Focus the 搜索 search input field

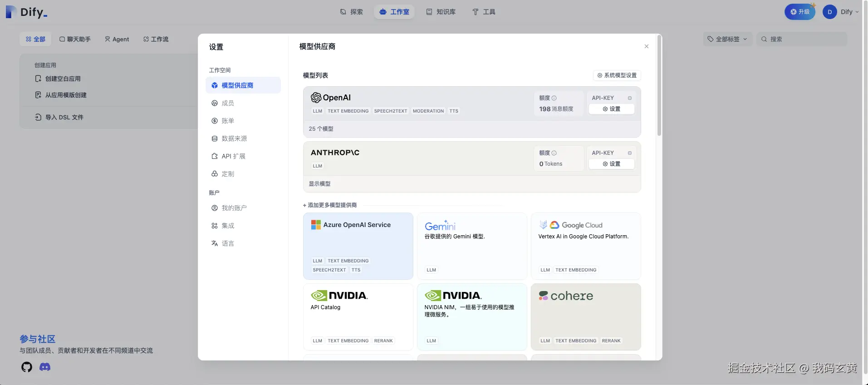coord(801,39)
